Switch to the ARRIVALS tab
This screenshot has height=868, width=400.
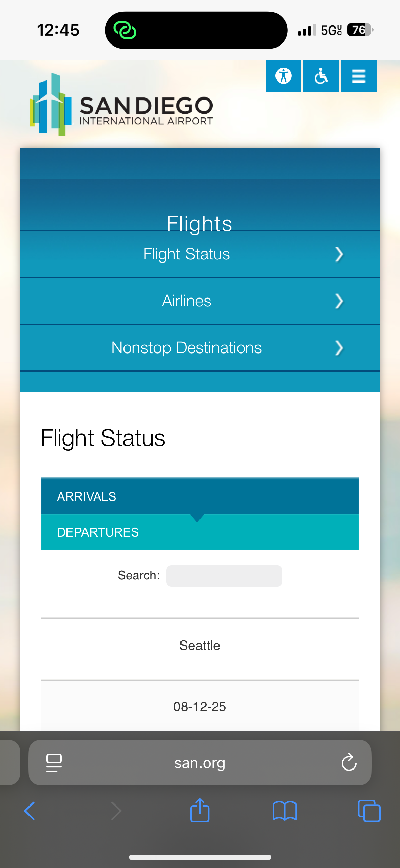coord(87,496)
